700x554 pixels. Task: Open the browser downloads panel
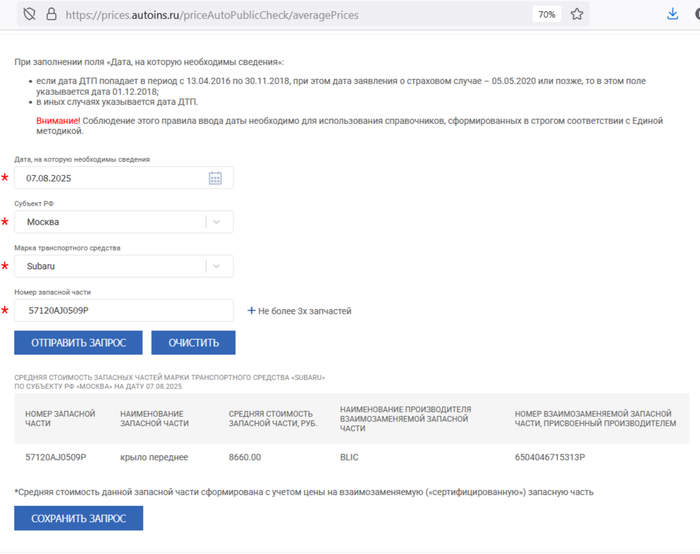click(673, 15)
